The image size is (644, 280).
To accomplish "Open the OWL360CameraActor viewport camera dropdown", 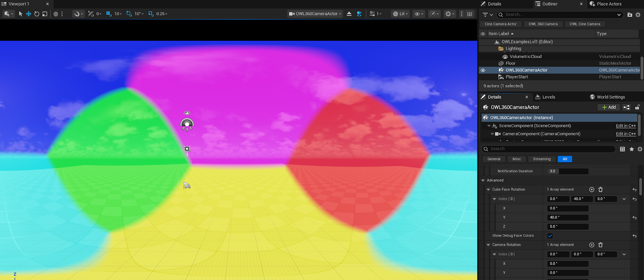I will [x=315, y=14].
